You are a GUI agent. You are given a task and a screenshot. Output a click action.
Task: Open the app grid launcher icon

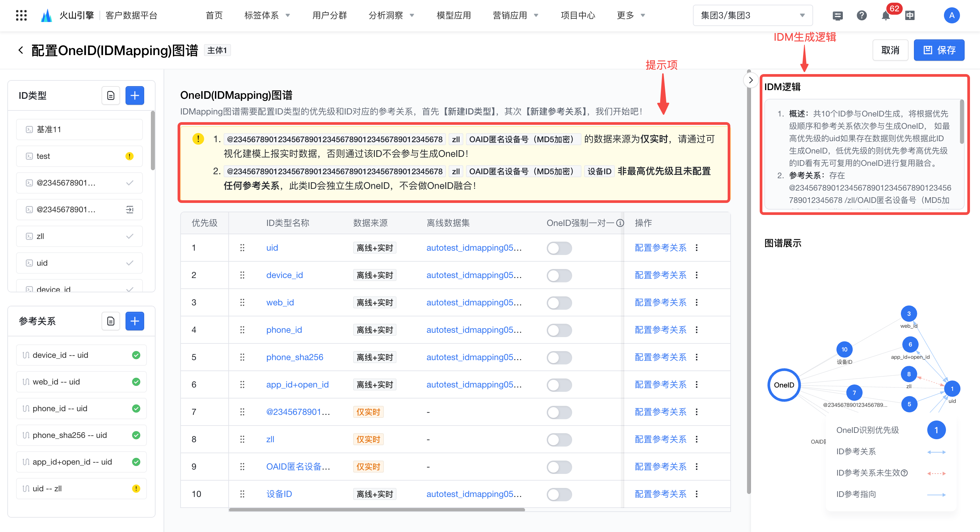coord(21,15)
